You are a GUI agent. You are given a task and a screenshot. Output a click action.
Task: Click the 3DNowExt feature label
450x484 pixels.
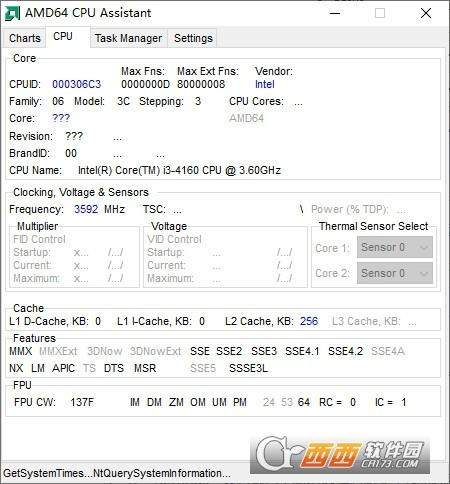pyautogui.click(x=156, y=351)
